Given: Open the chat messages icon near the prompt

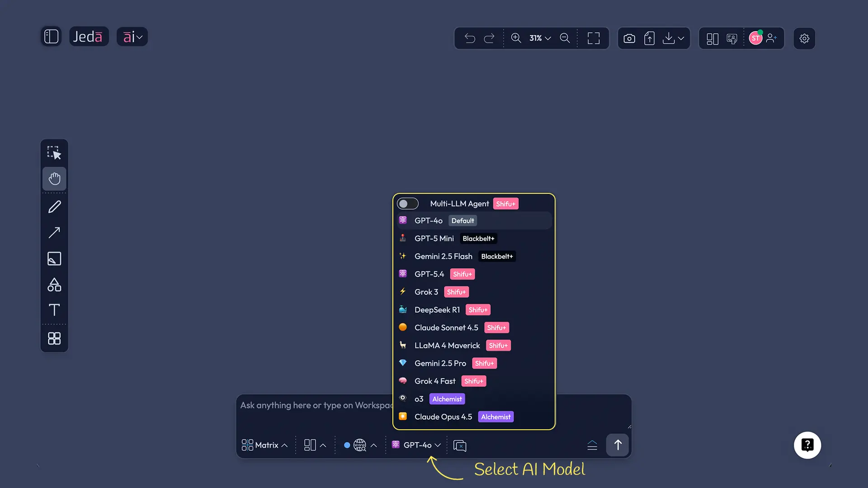Looking at the screenshot, I should (459, 446).
